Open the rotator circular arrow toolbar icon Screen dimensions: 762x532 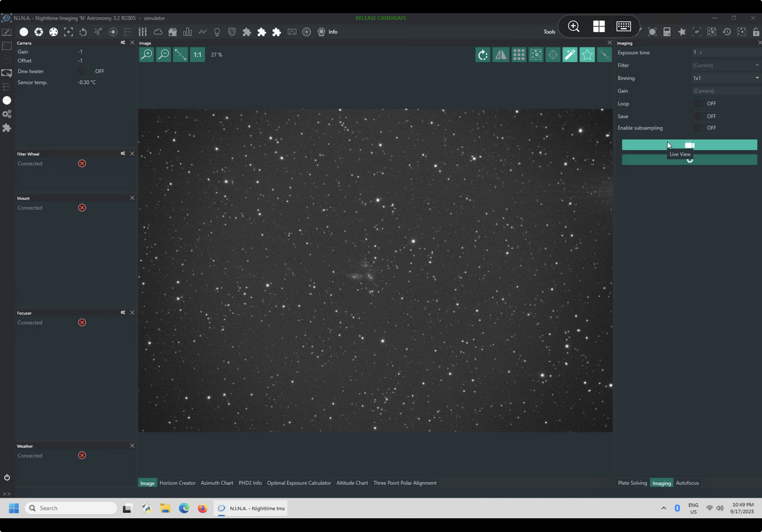[x=83, y=32]
